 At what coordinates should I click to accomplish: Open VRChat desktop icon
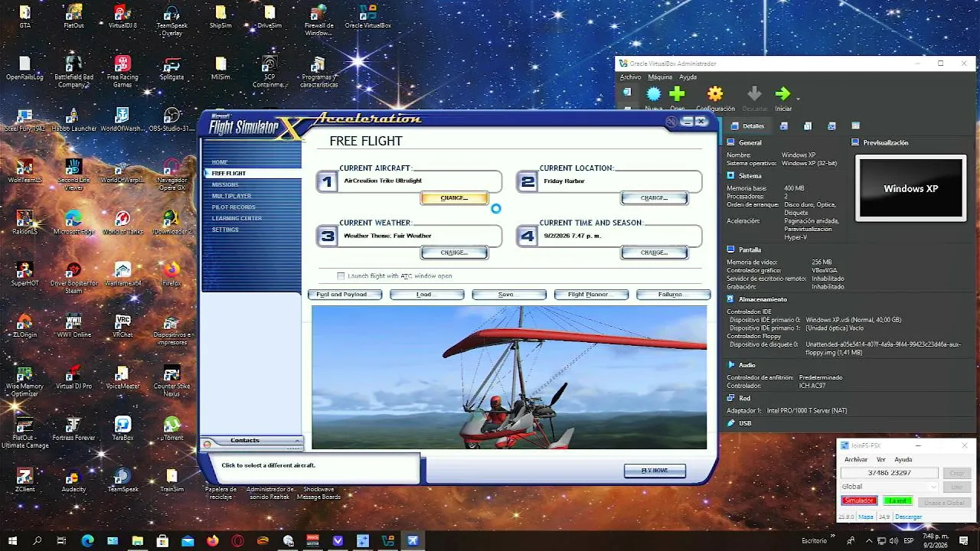click(x=122, y=324)
